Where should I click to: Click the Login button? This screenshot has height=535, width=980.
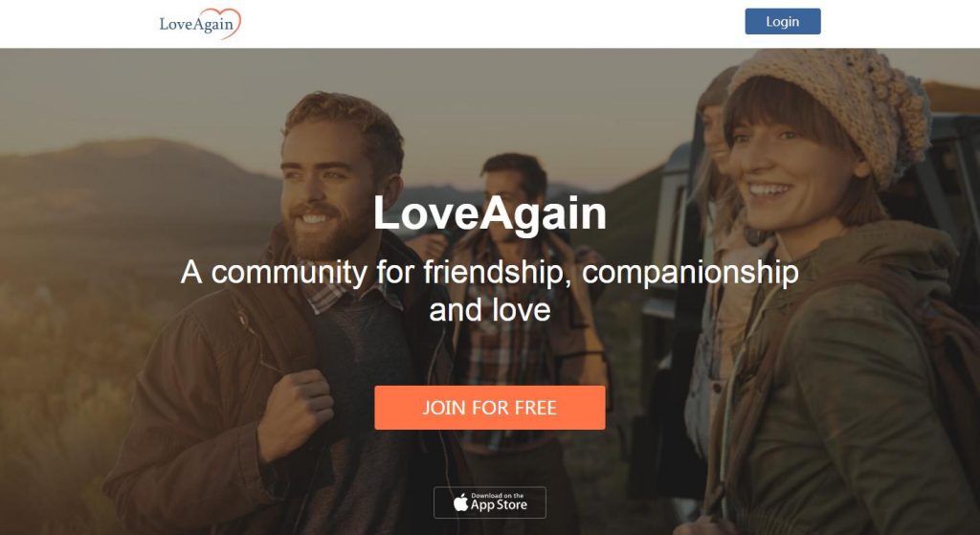point(783,21)
